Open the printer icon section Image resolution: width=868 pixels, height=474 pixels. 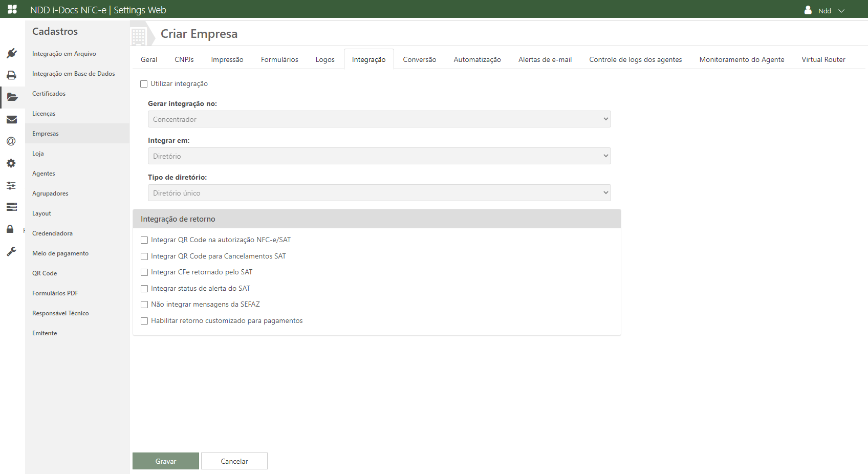12,75
